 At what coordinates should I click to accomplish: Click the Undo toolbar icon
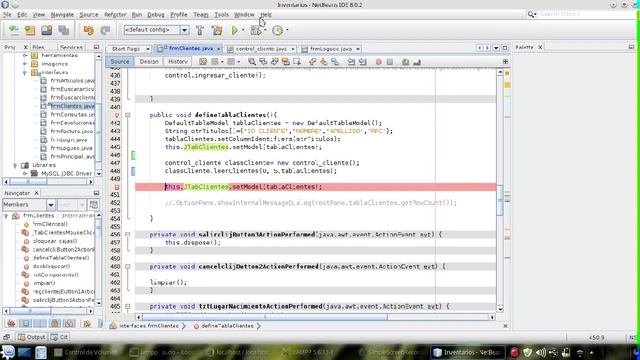89,30
